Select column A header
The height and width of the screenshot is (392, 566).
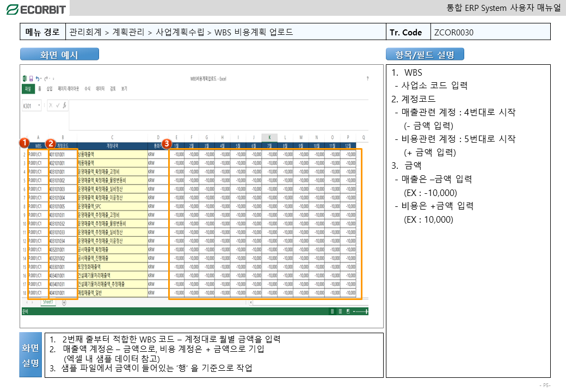[38, 138]
